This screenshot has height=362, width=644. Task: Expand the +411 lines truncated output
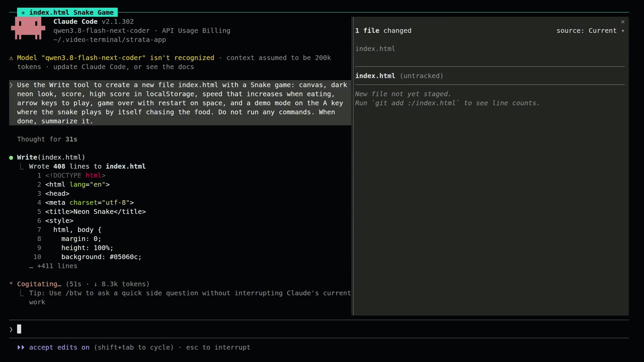tap(53, 266)
